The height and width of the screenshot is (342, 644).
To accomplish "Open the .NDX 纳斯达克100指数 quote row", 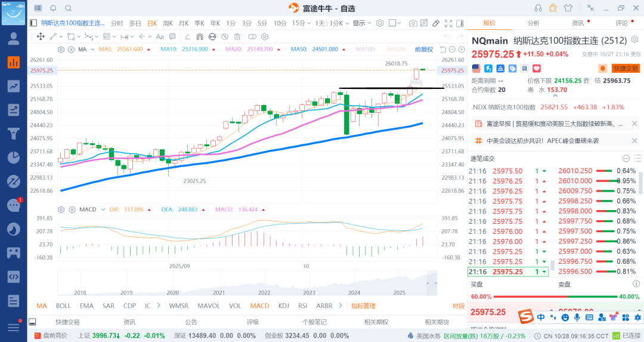I will click(x=548, y=107).
